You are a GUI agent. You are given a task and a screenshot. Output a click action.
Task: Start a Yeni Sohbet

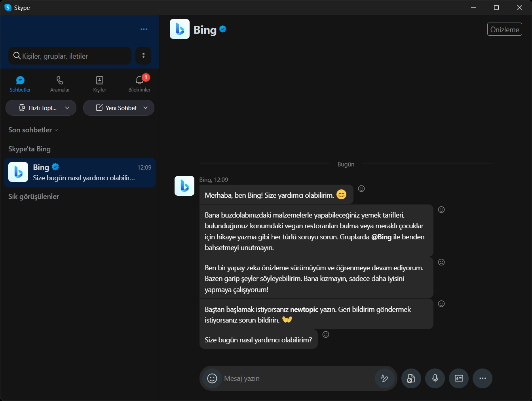pyautogui.click(x=116, y=108)
